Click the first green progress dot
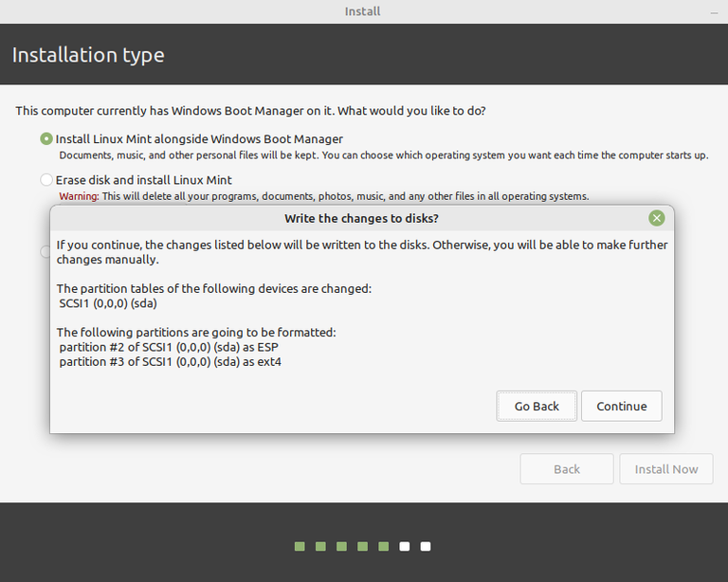This screenshot has height=582, width=728. point(300,546)
